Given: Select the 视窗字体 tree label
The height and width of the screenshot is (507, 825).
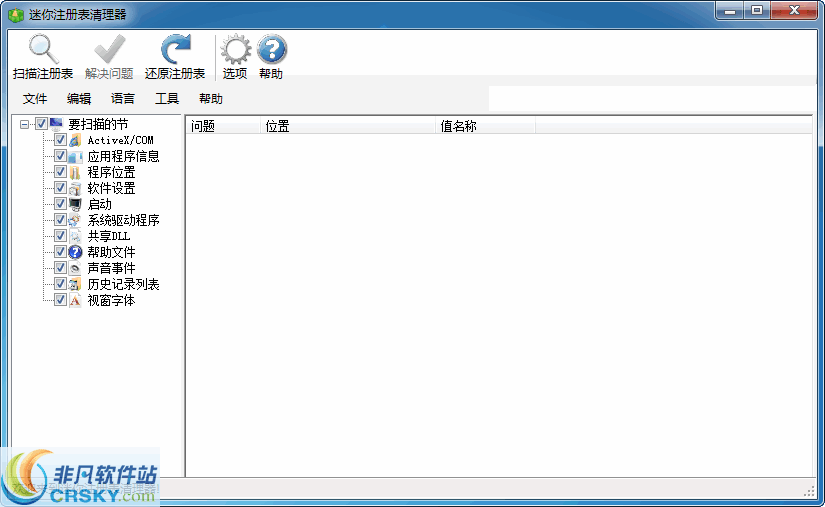Looking at the screenshot, I should [111, 300].
